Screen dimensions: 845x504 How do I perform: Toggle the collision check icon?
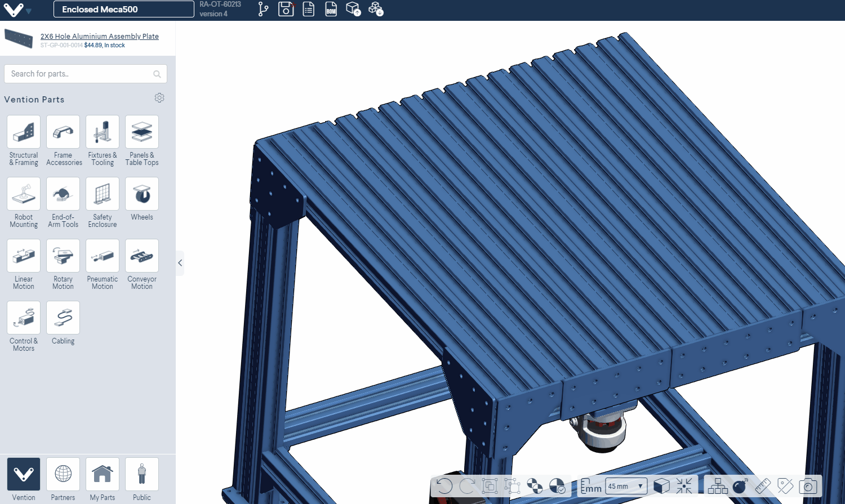(557, 486)
